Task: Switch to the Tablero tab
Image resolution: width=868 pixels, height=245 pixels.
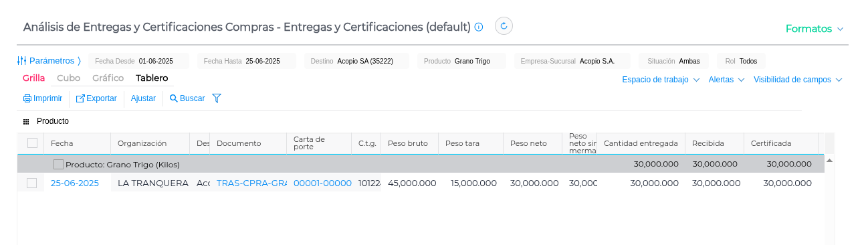Action: tap(152, 78)
